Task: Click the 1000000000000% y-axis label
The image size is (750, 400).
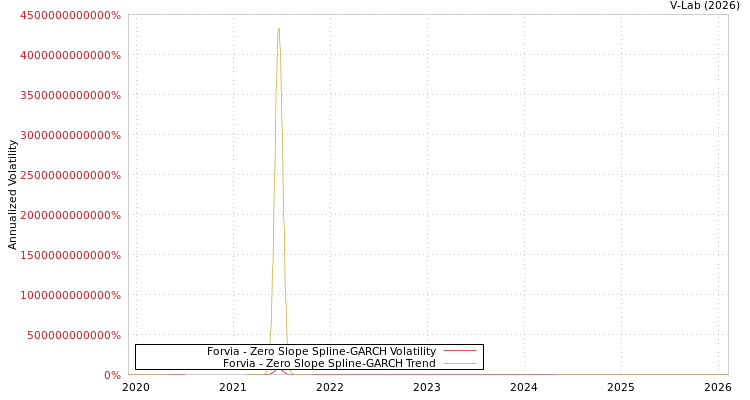Action: tap(71, 295)
